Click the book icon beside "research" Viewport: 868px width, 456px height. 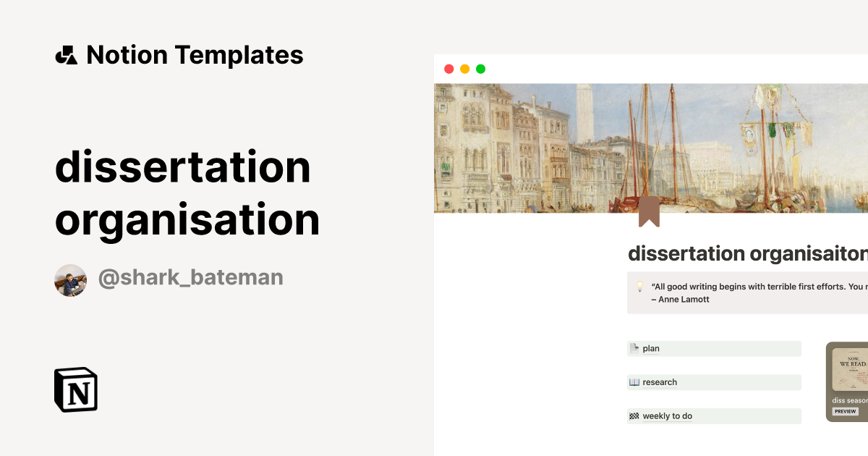pos(634,382)
